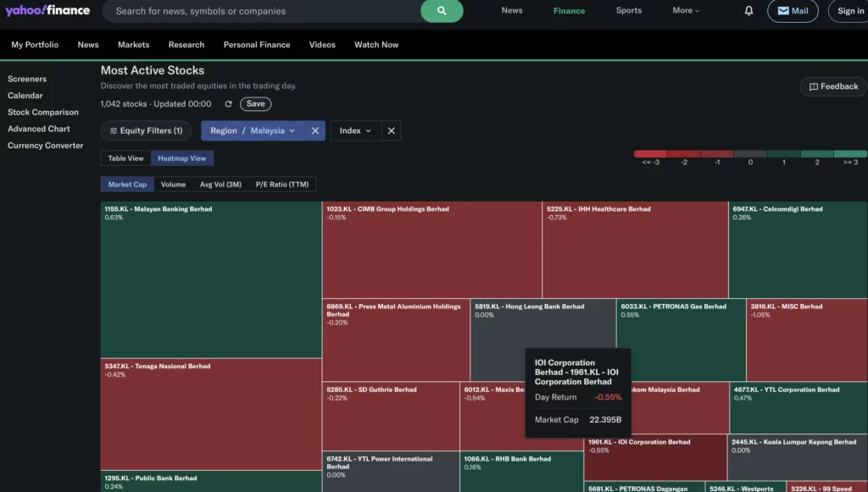Click the 0 gray legend swatch
The image size is (868, 492).
tap(750, 154)
